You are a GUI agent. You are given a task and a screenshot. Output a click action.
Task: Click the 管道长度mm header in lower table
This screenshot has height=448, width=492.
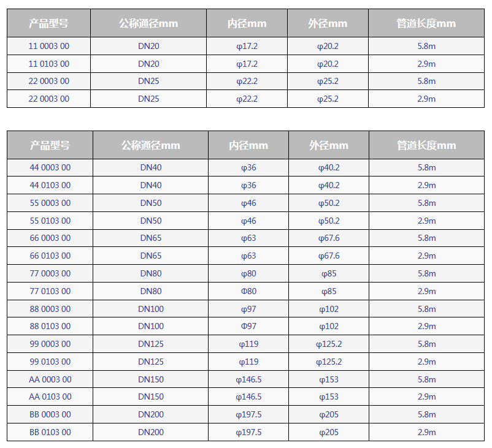point(426,145)
